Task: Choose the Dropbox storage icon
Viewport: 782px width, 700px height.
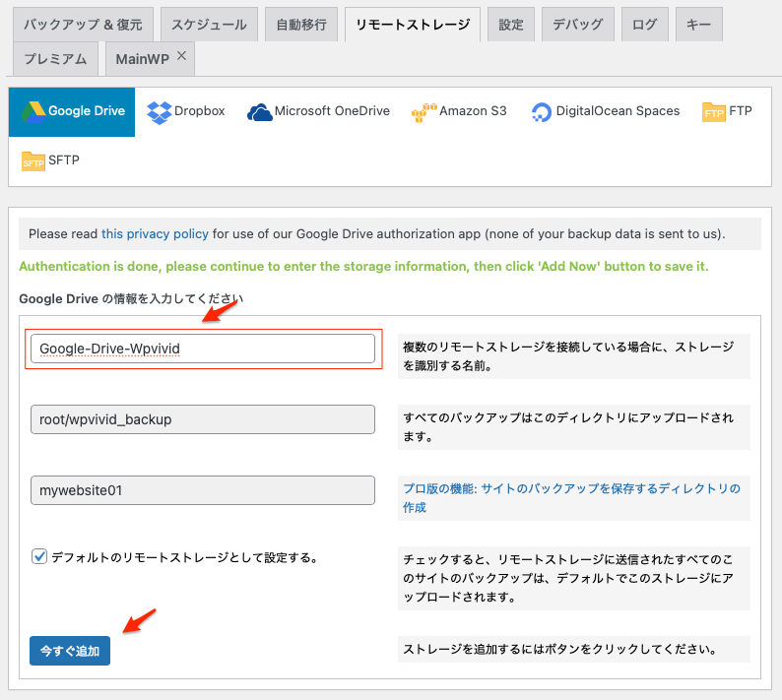Action: click(x=159, y=111)
